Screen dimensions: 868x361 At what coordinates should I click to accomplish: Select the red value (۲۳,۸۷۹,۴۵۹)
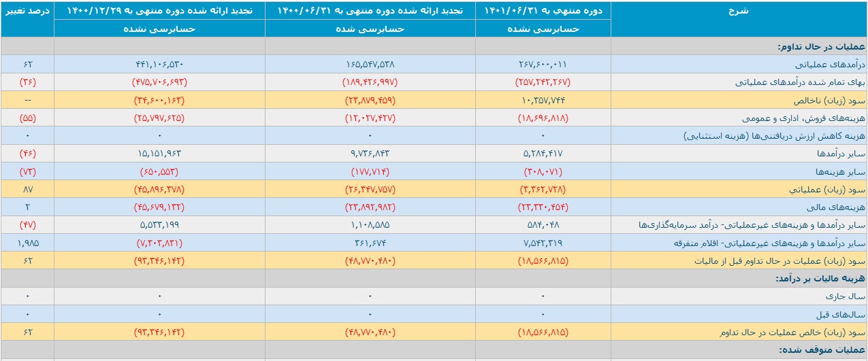(370, 100)
